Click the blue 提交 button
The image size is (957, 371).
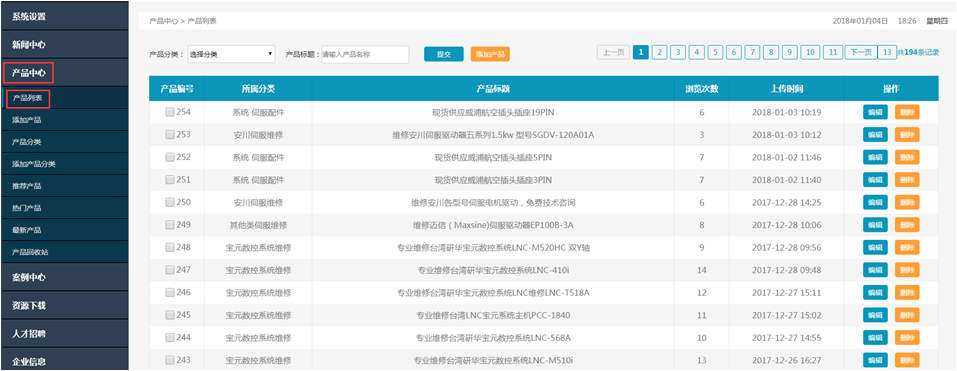pos(444,54)
